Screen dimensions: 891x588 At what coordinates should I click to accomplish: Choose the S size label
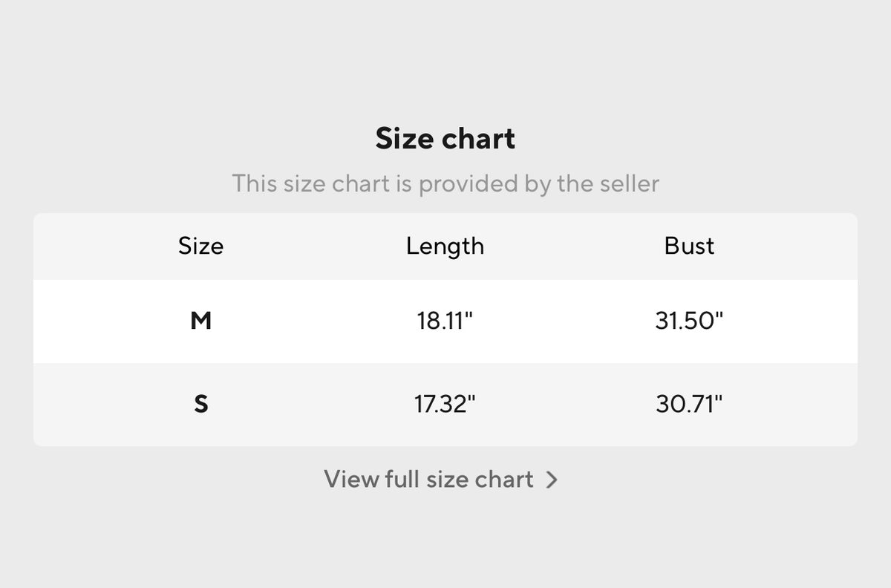200,405
